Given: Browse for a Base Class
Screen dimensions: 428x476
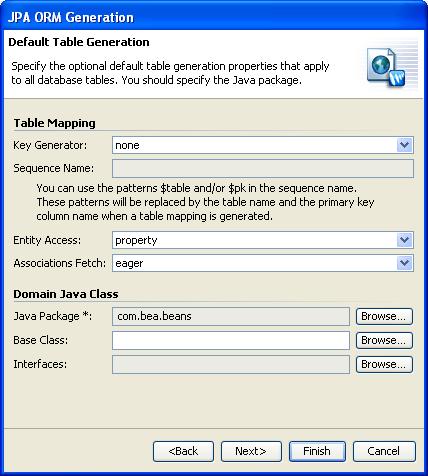Looking at the screenshot, I should (384, 340).
